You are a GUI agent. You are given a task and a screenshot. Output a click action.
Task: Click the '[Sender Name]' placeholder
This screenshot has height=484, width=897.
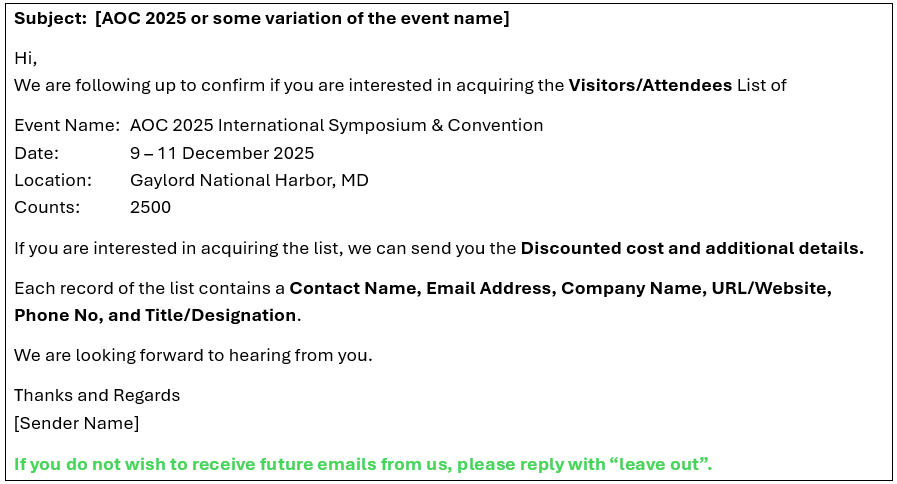point(77,423)
